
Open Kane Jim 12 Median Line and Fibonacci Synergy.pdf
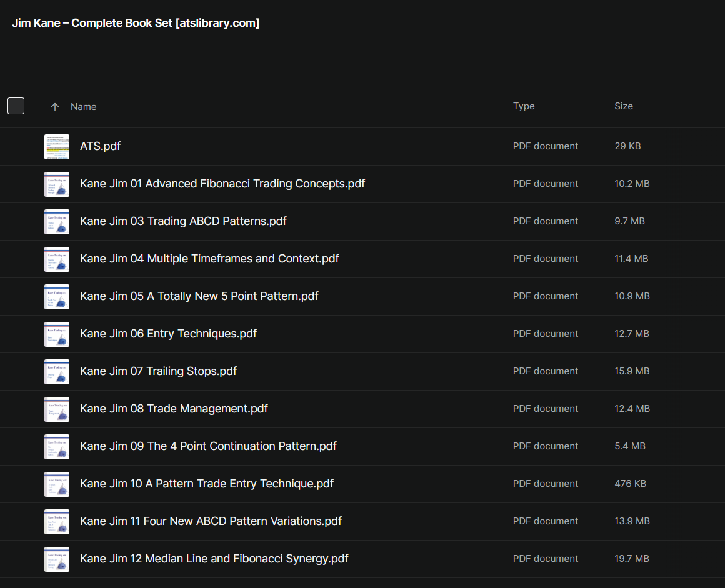(214, 559)
